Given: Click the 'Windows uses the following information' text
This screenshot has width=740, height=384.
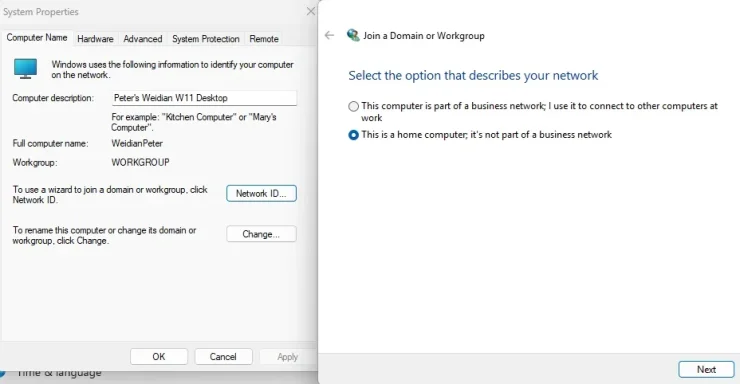Looking at the screenshot, I should click(172, 69).
